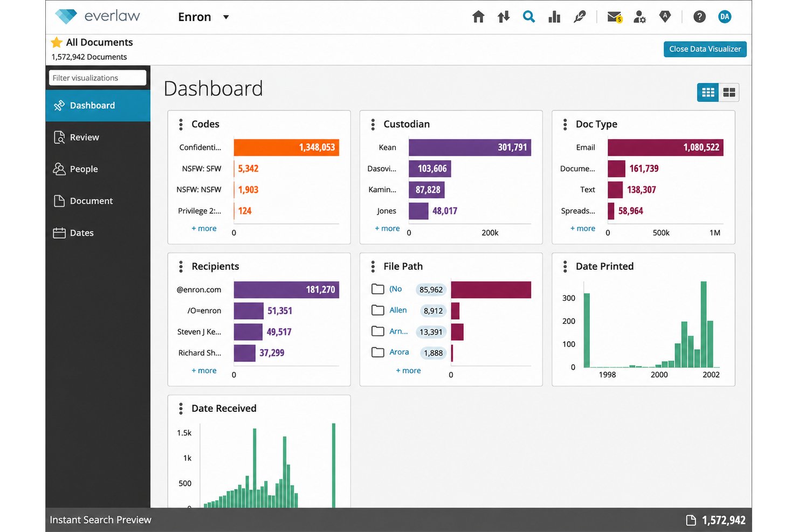The height and width of the screenshot is (532, 798).
Task: Select the purple Kean bar 301,791
Action: pos(470,147)
